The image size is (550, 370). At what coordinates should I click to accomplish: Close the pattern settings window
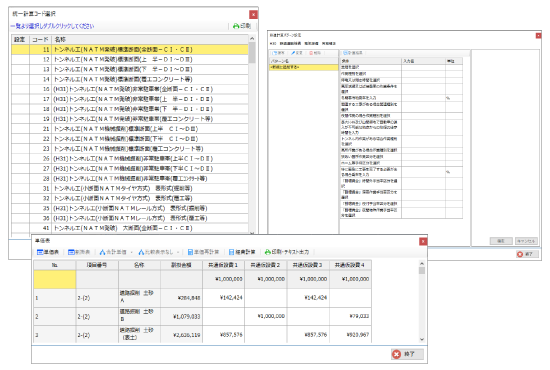[x=538, y=35]
